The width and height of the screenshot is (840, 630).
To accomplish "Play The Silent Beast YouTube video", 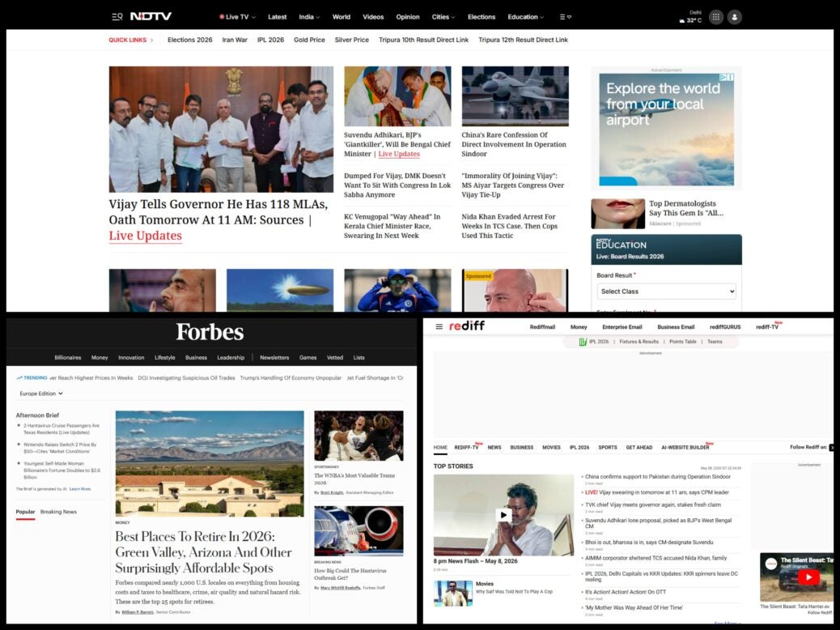I will (x=808, y=577).
